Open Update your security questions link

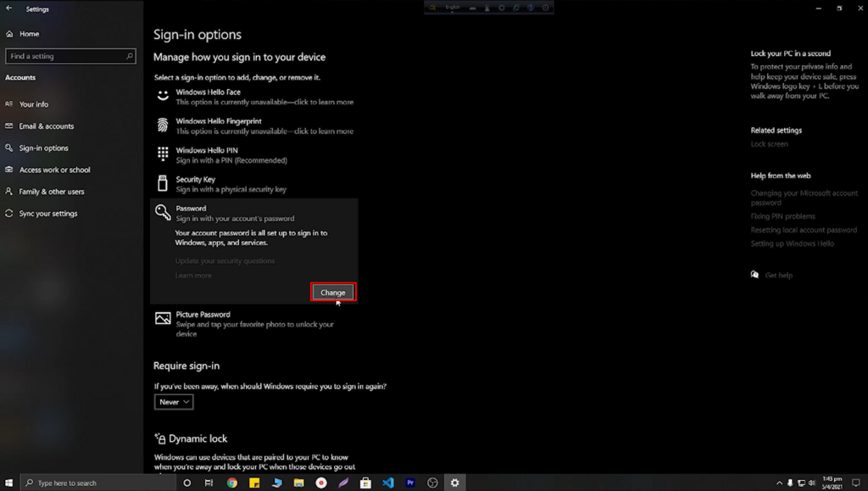225,260
